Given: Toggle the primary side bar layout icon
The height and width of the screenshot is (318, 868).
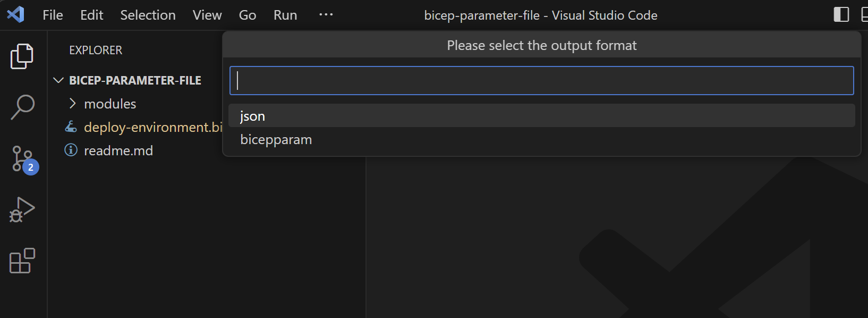Looking at the screenshot, I should point(841,14).
